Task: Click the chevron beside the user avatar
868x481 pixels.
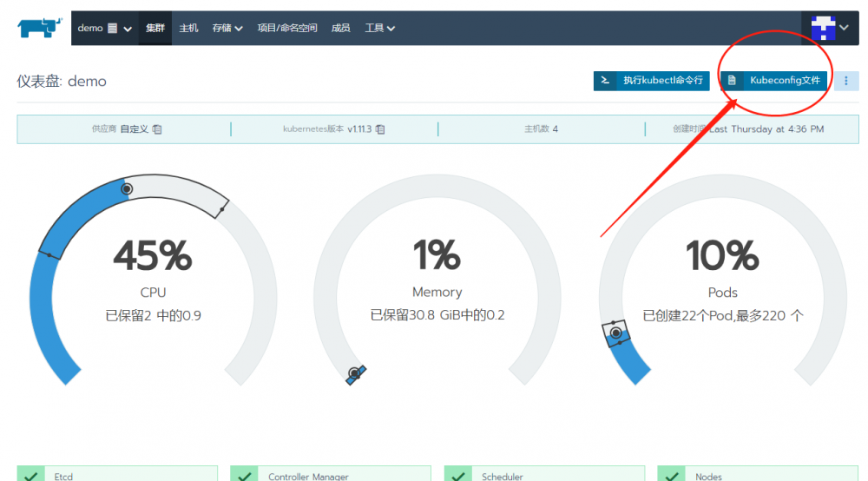Action: click(845, 28)
